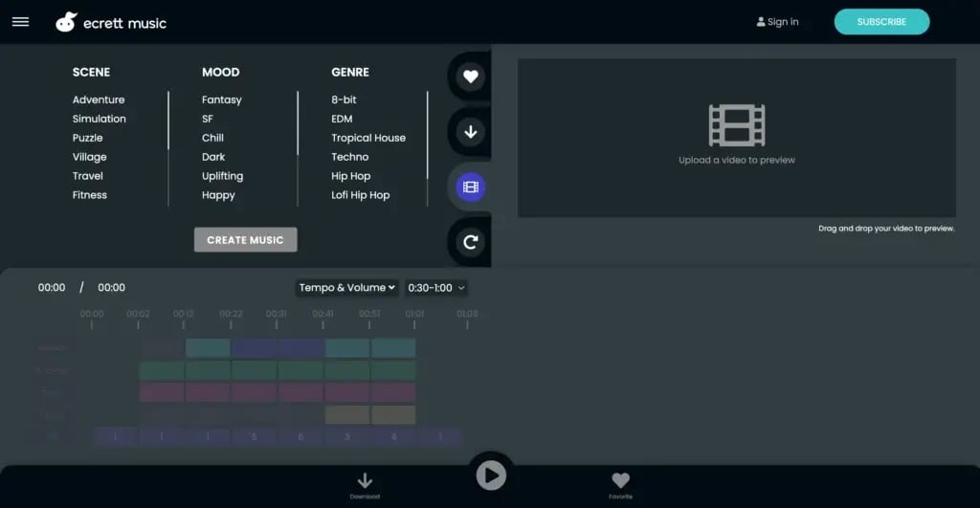The image size is (980, 508).
Task: Choose Chill under Mood
Action: pyautogui.click(x=212, y=138)
